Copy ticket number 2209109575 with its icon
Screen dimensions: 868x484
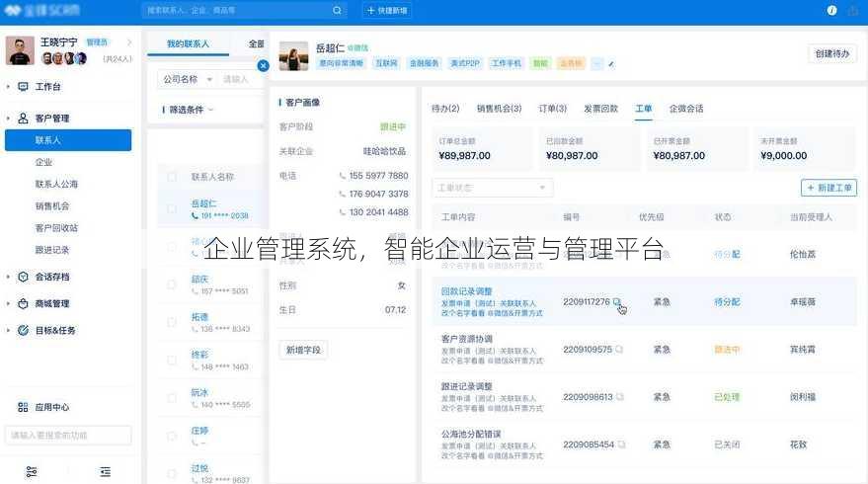[619, 350]
